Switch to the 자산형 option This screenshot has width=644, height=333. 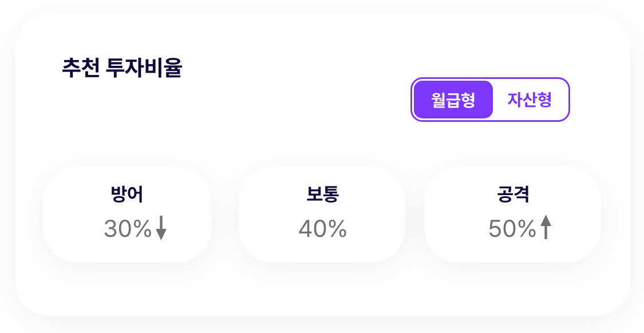click(530, 100)
